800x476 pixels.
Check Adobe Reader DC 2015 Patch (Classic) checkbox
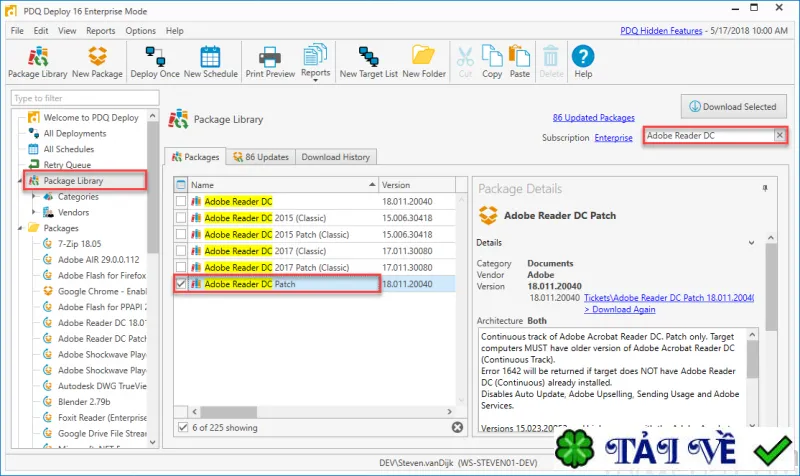coord(181,234)
